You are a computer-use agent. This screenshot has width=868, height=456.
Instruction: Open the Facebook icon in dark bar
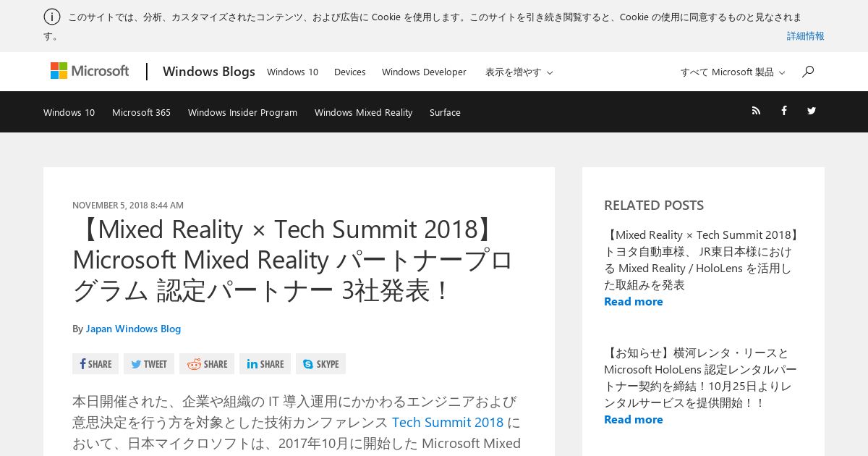click(783, 111)
